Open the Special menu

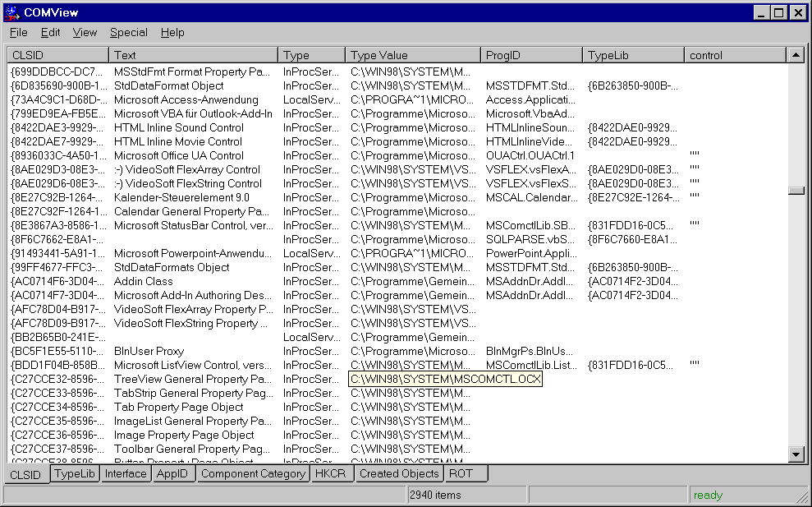pos(128,33)
